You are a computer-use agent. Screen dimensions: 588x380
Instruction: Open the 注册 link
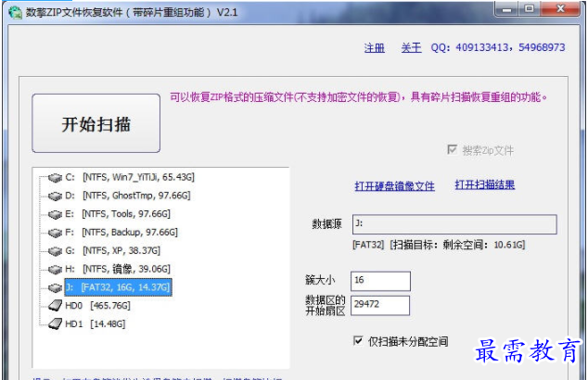click(x=375, y=47)
